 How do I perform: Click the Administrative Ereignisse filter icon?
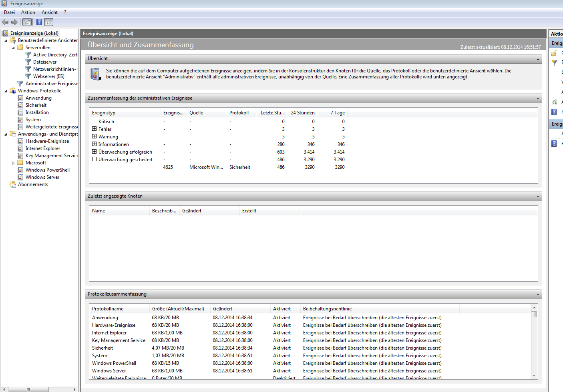pyautogui.click(x=20, y=84)
